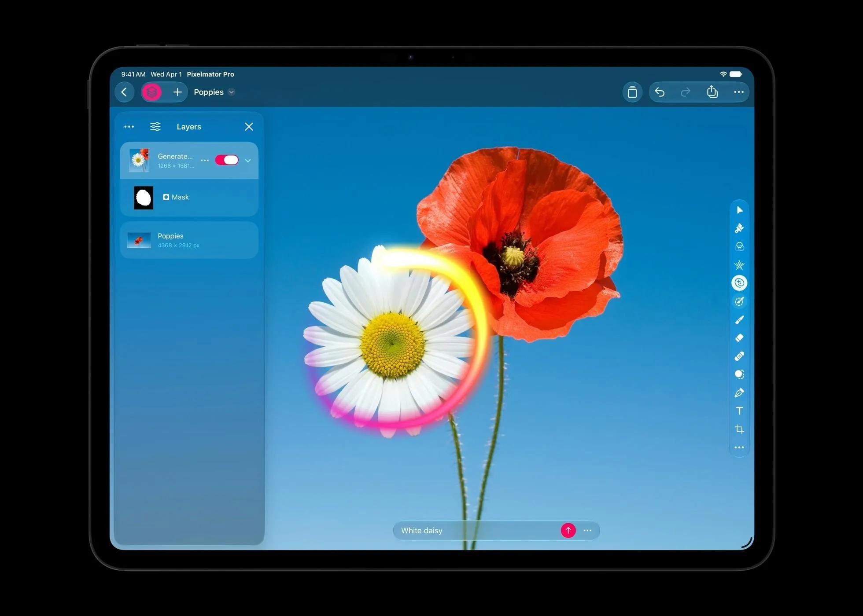Image resolution: width=863 pixels, height=616 pixels.
Task: Go back to document browser
Action: tap(125, 92)
